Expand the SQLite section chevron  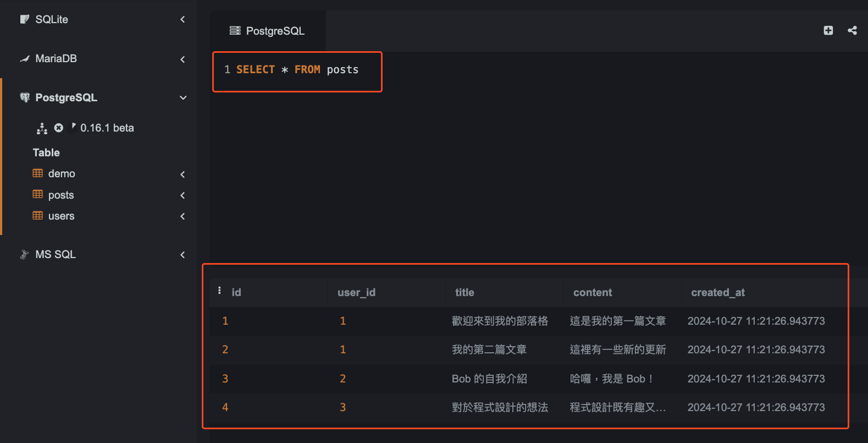[183, 19]
